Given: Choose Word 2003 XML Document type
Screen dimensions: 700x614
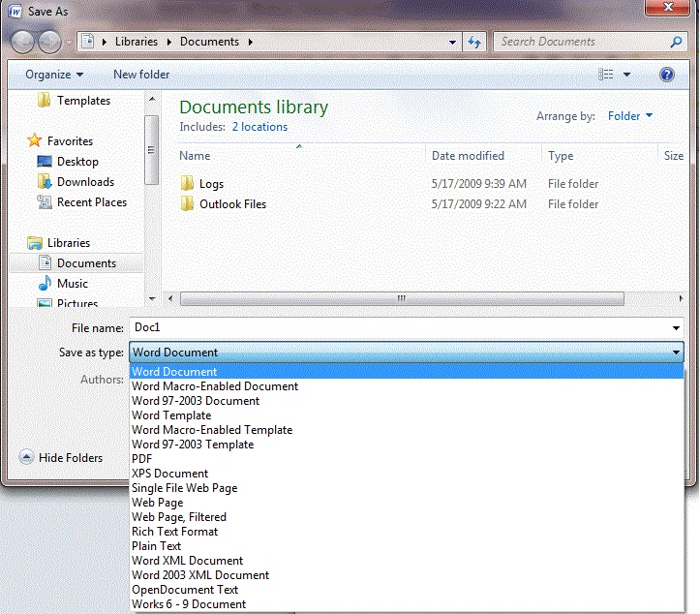Looking at the screenshot, I should tap(407, 574).
